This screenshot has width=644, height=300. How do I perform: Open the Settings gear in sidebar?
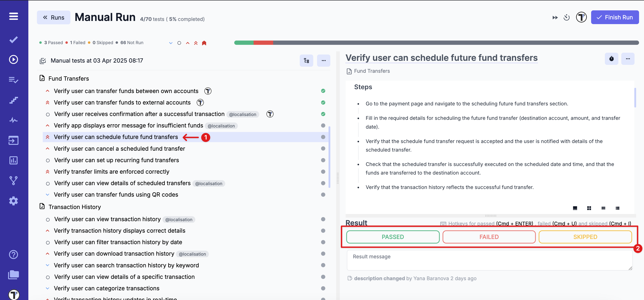pyautogui.click(x=14, y=201)
